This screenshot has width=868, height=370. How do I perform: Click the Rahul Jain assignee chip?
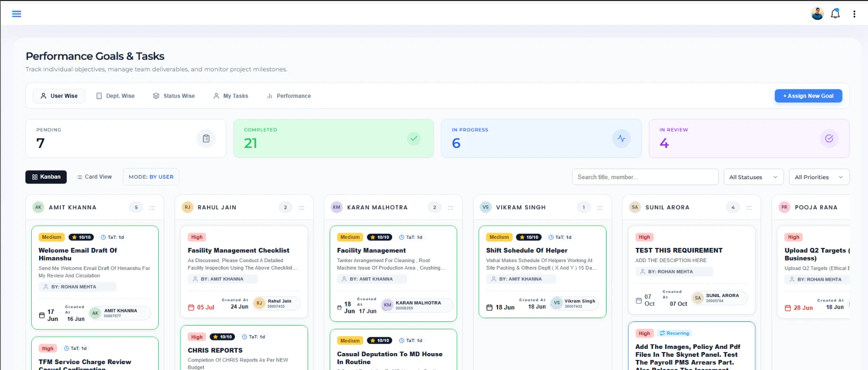[x=276, y=303]
